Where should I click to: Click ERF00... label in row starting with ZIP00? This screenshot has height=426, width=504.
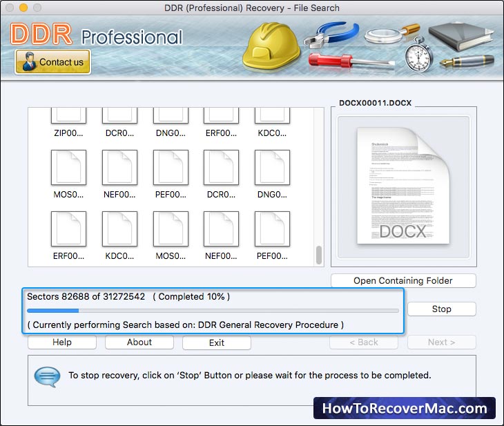pyautogui.click(x=221, y=133)
